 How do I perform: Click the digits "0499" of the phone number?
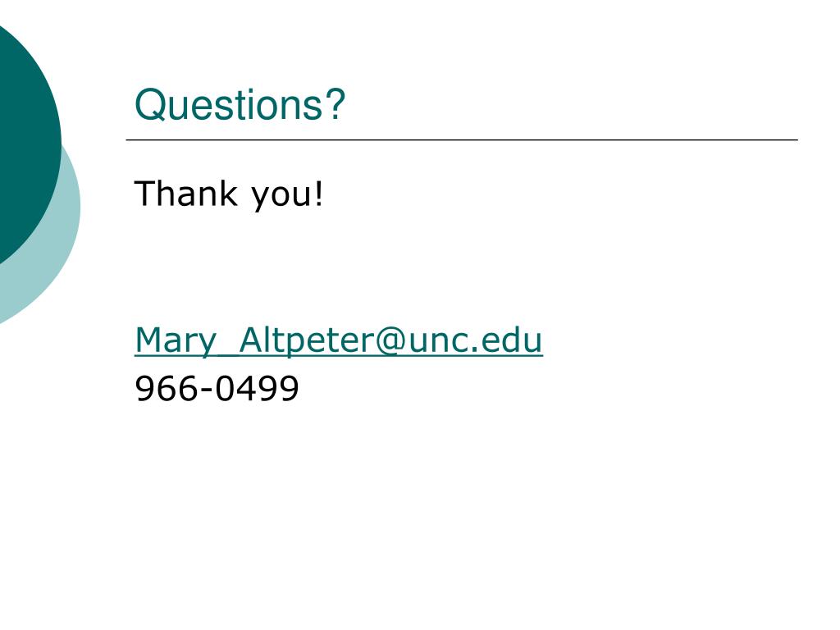coord(257,388)
